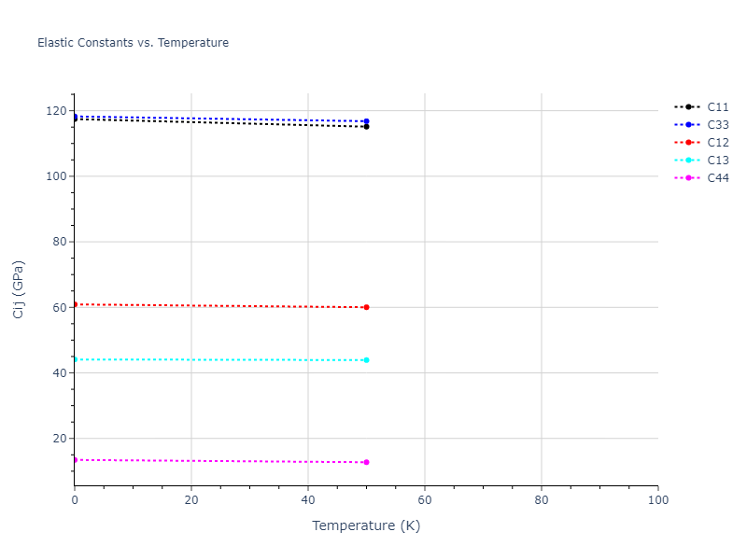Toggle the C12 legend entry
This screenshot has height=560, width=747.
(x=717, y=143)
